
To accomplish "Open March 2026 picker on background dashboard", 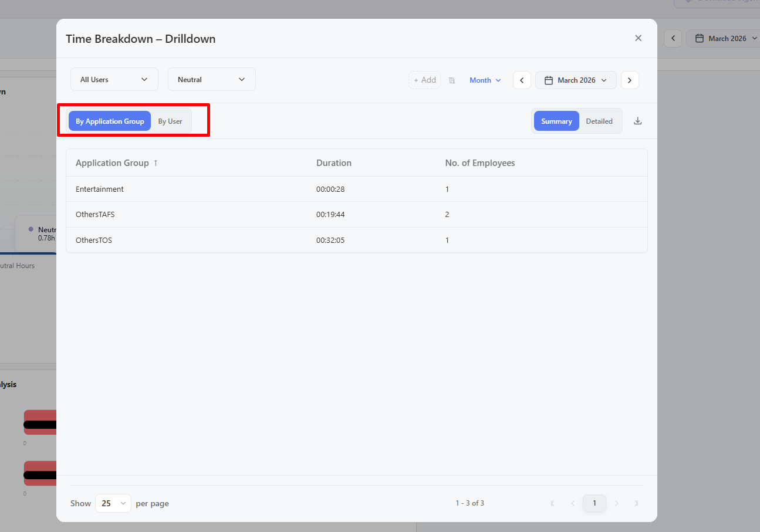I will (724, 39).
